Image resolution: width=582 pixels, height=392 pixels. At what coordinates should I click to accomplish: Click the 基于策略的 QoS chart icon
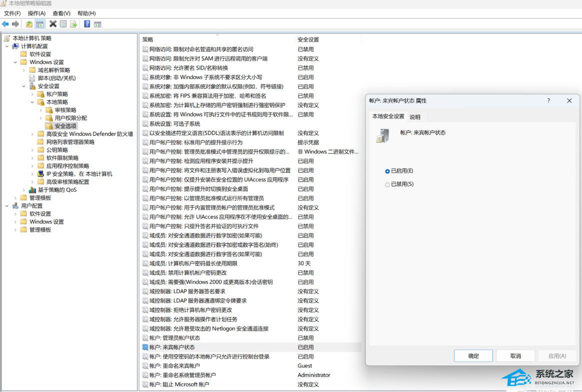coord(32,190)
